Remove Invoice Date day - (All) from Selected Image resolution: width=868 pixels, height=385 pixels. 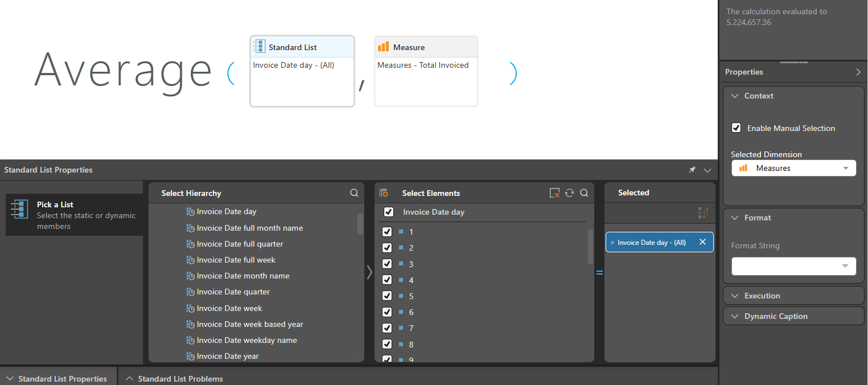(702, 242)
